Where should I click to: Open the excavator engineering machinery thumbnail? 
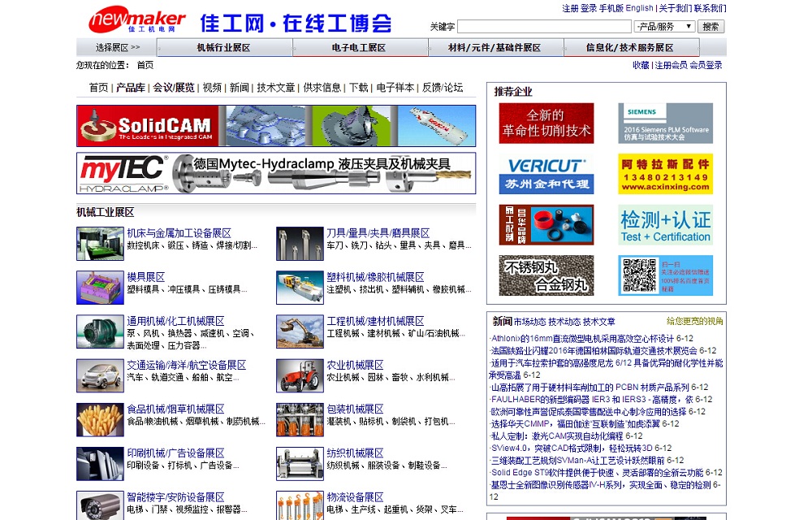(x=300, y=331)
